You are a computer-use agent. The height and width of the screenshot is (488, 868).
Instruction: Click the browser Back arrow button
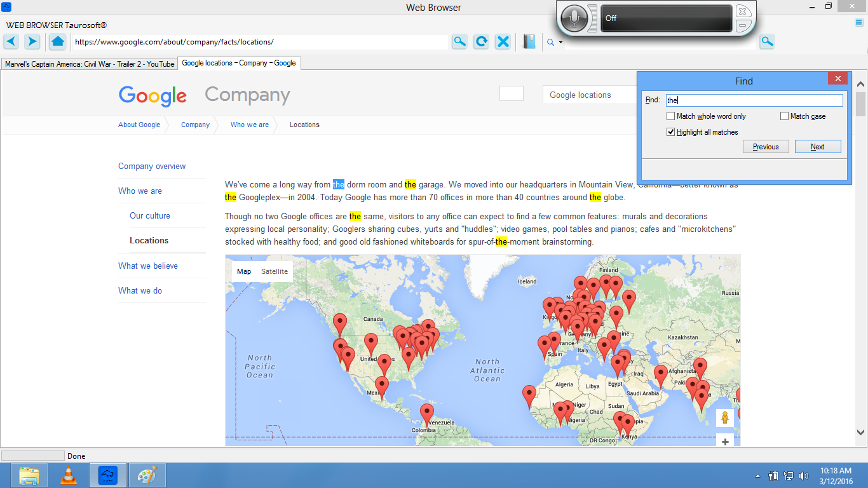tap(11, 42)
